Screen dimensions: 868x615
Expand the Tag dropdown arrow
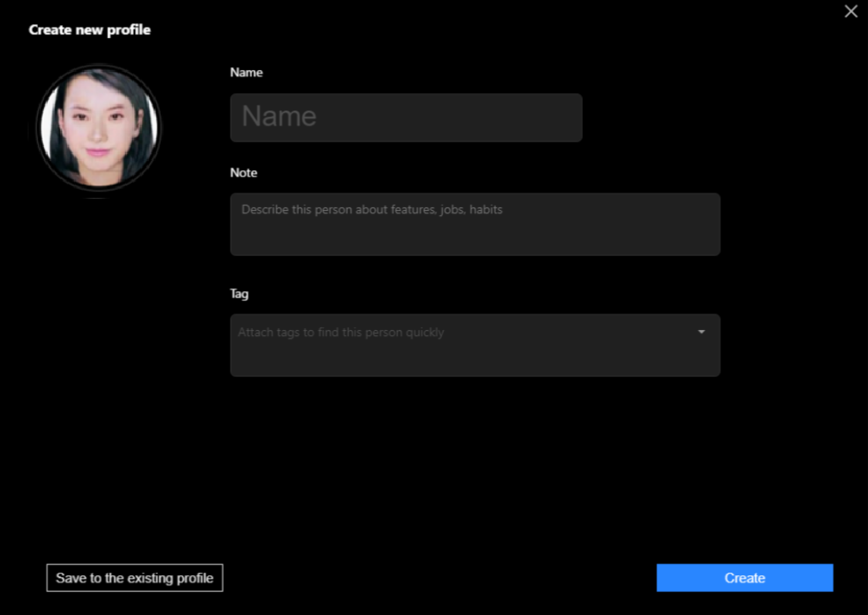701,332
